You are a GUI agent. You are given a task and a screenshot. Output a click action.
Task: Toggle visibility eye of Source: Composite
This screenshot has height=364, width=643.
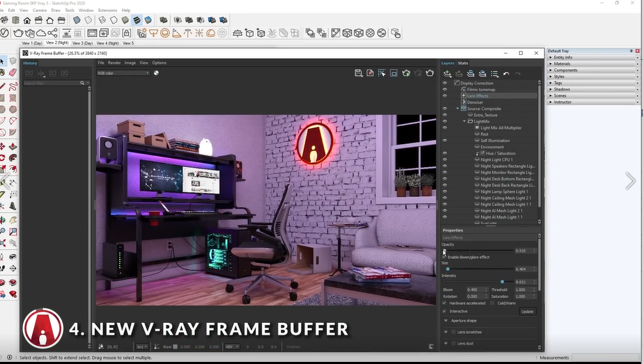(x=444, y=109)
